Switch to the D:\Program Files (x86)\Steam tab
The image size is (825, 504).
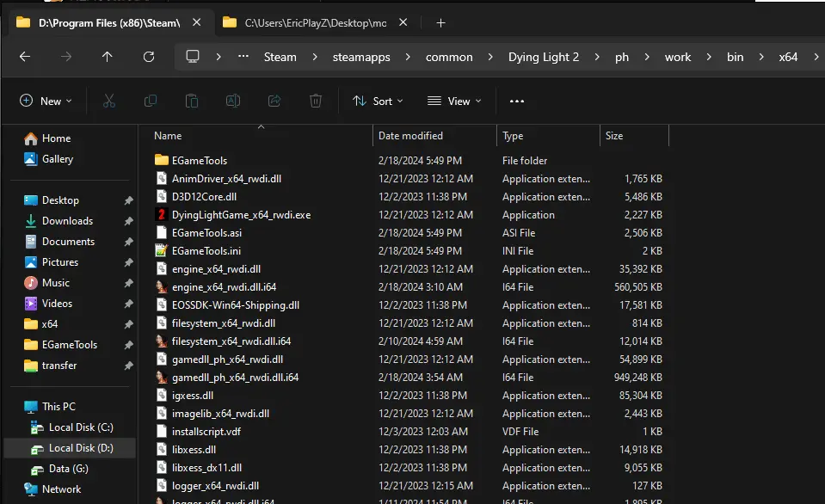pyautogui.click(x=109, y=23)
